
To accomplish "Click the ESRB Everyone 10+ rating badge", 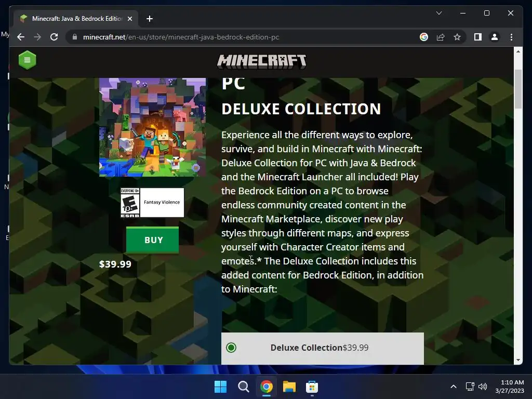I will click(130, 203).
